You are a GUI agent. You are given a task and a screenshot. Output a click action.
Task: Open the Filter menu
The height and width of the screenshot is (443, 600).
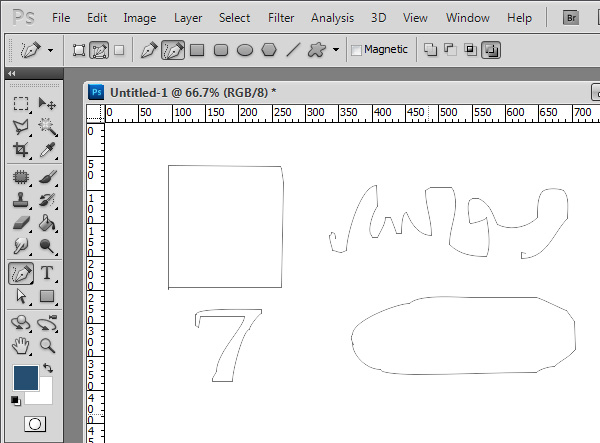[281, 18]
